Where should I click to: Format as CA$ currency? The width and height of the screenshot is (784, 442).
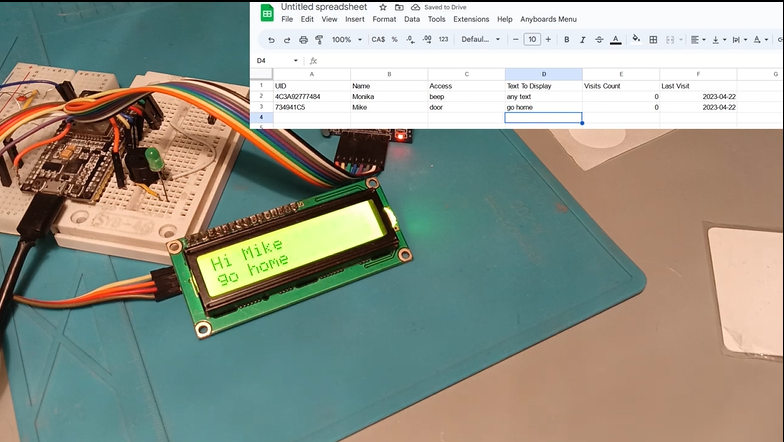pyautogui.click(x=378, y=40)
